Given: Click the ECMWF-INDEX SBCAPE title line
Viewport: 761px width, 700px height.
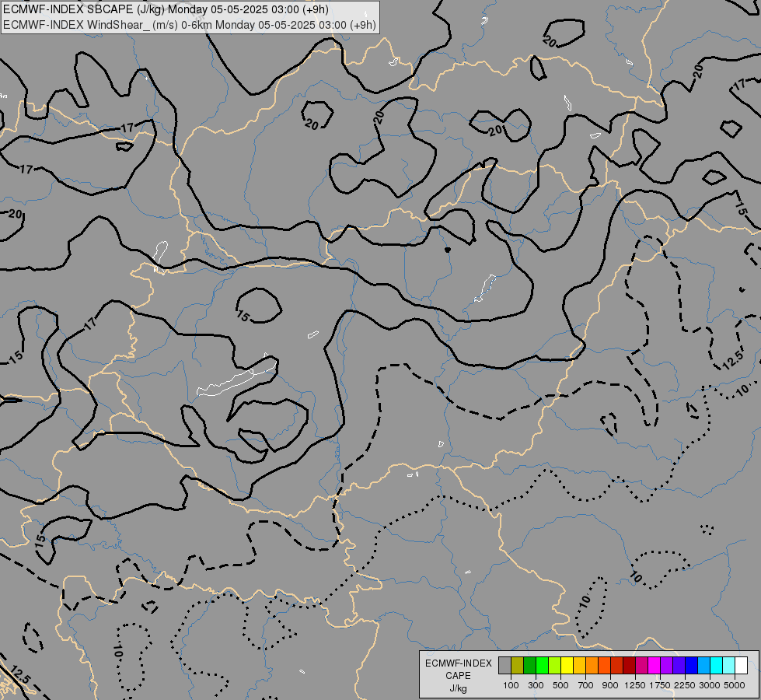Looking at the screenshot, I should coord(166,9).
